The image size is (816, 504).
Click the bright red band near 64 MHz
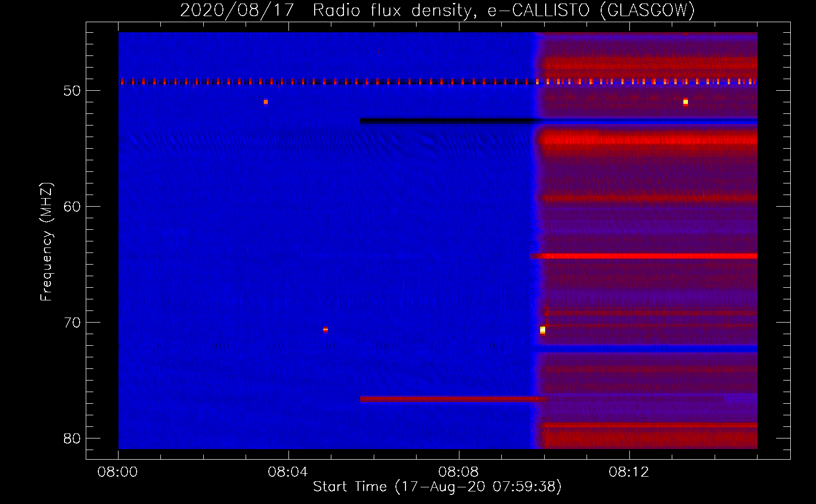click(644, 257)
